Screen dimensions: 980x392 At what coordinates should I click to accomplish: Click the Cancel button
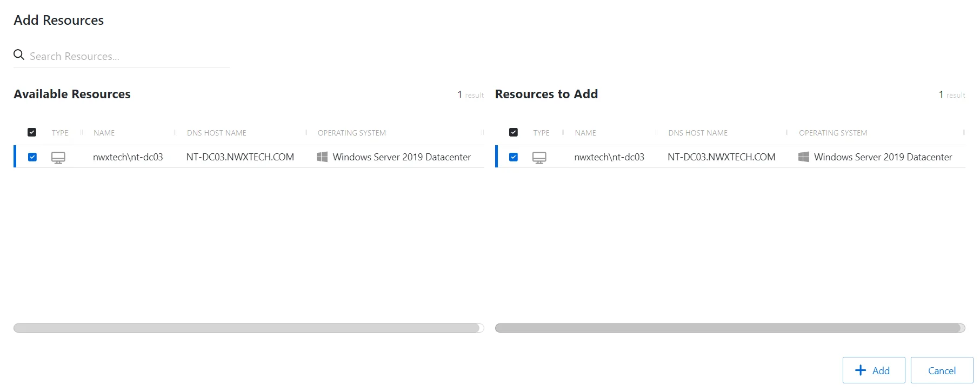click(x=942, y=370)
